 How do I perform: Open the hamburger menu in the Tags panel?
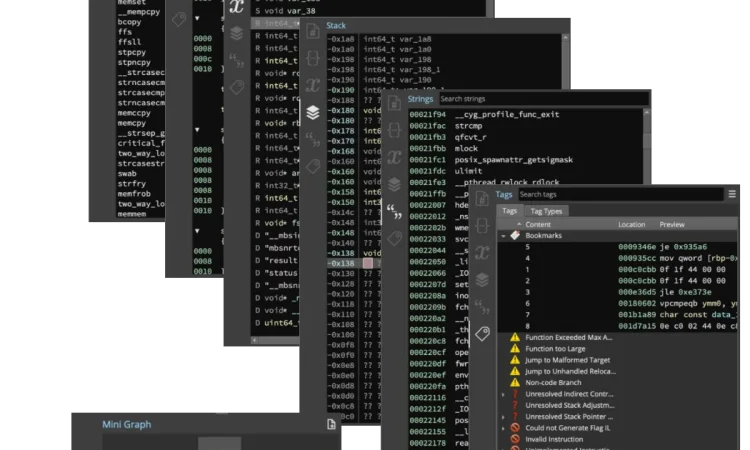click(x=733, y=194)
